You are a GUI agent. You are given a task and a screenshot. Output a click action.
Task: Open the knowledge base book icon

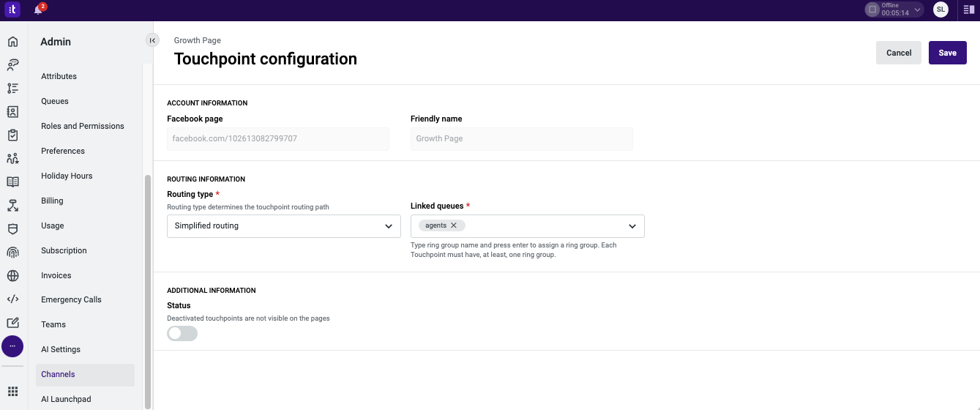coord(12,182)
